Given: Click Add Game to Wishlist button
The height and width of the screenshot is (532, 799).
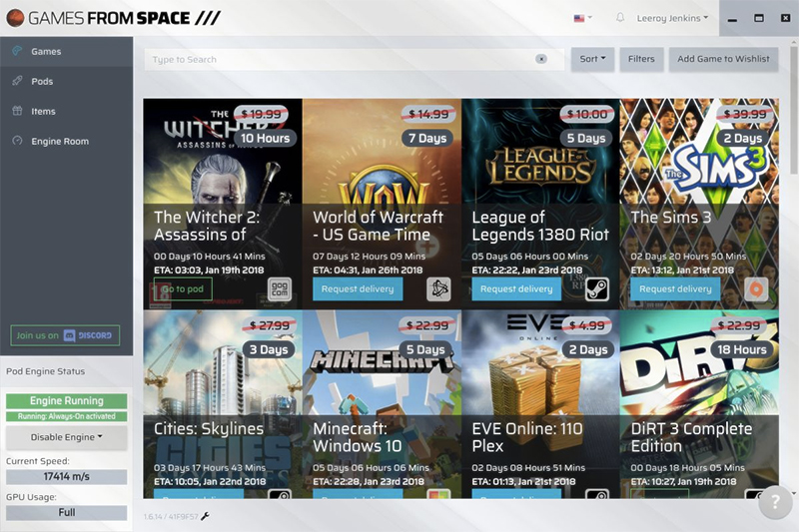Looking at the screenshot, I should click(723, 59).
